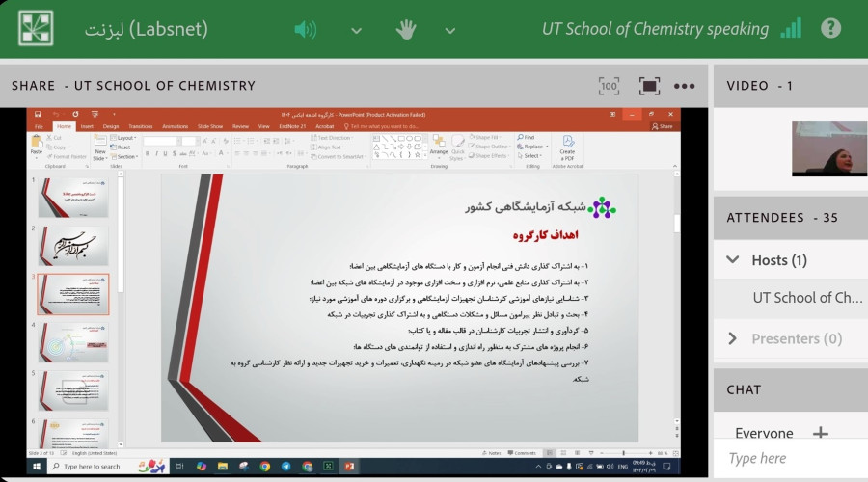The width and height of the screenshot is (868, 482).
Task: Click the Create a PDF ribbon icon
Action: 567,145
